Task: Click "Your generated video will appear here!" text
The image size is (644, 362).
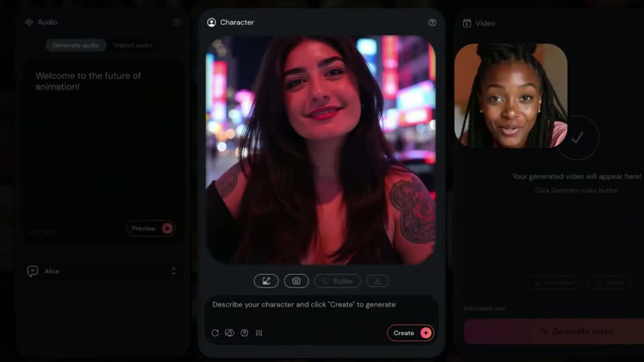Action: pyautogui.click(x=577, y=176)
